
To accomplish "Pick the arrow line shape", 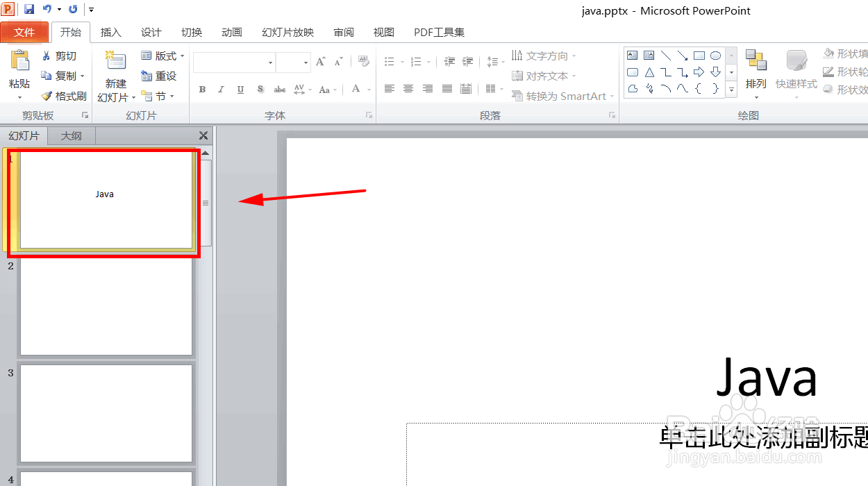I will click(x=683, y=55).
